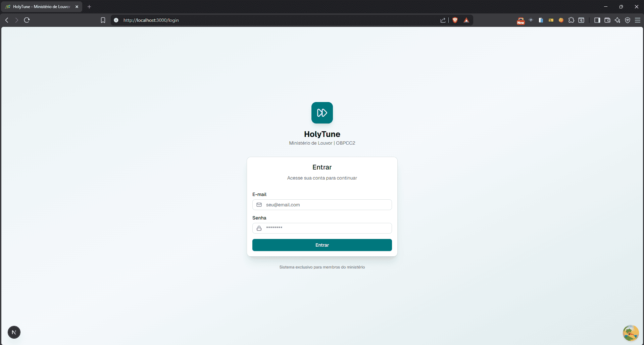Screen dimensions: 644x345
Task: Open Brave Shields lion icon
Action: [x=455, y=20]
